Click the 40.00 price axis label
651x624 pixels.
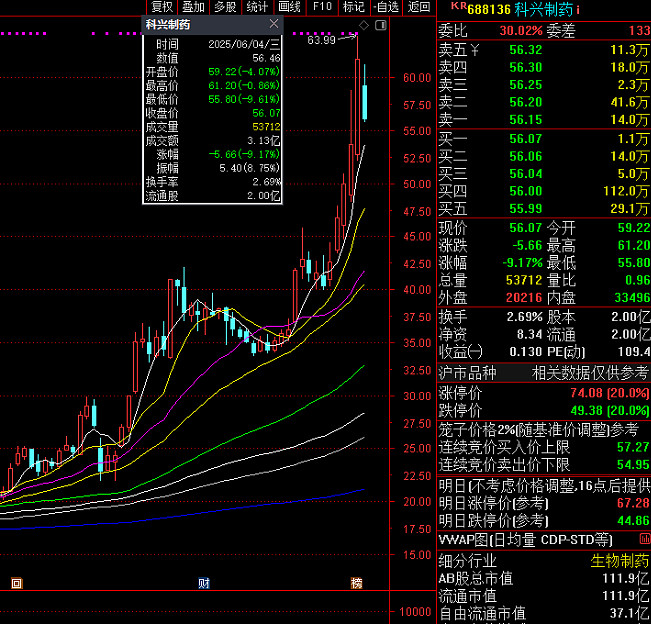tap(417, 290)
